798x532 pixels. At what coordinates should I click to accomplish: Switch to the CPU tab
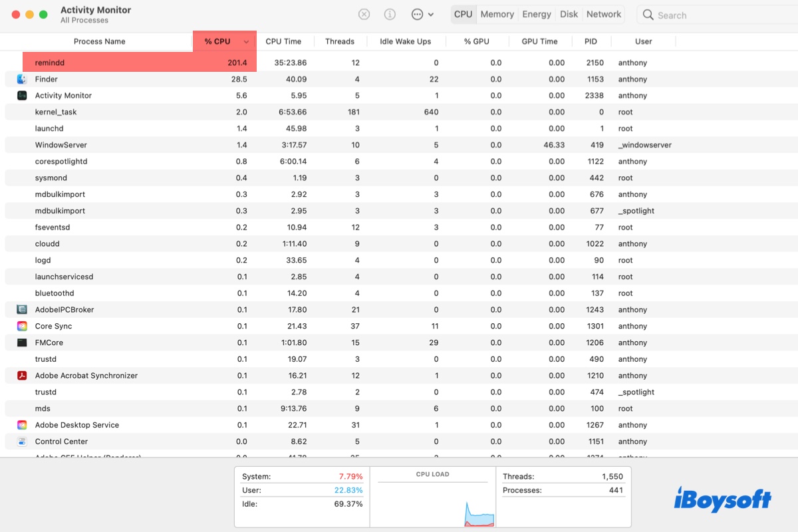[x=464, y=14]
